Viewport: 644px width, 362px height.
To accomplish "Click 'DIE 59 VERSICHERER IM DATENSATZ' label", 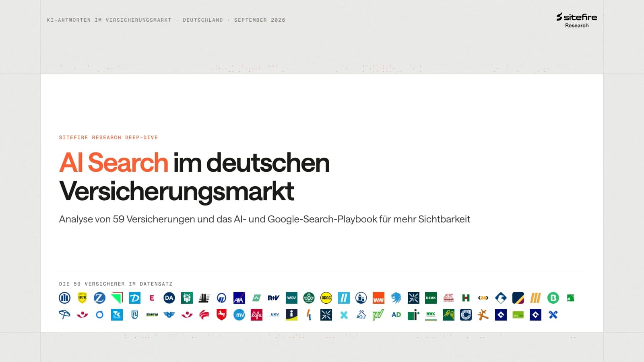I will (116, 284).
